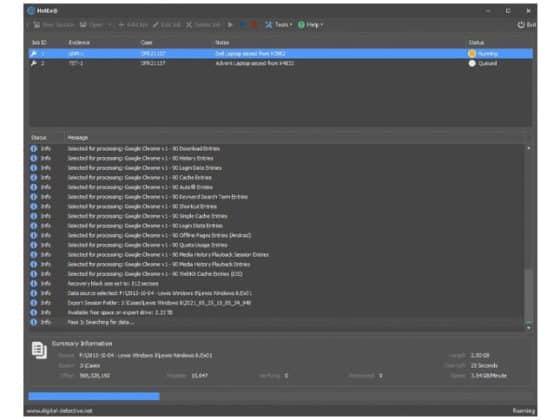The image size is (560, 420).
Task: Click the log Message column header
Action: click(78, 138)
